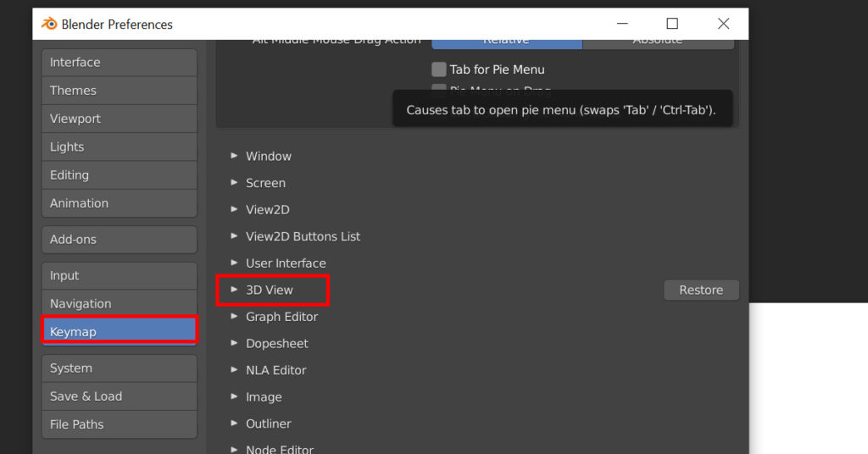The height and width of the screenshot is (454, 868).
Task: Expand the Image keymap triangle
Action: tap(234, 396)
